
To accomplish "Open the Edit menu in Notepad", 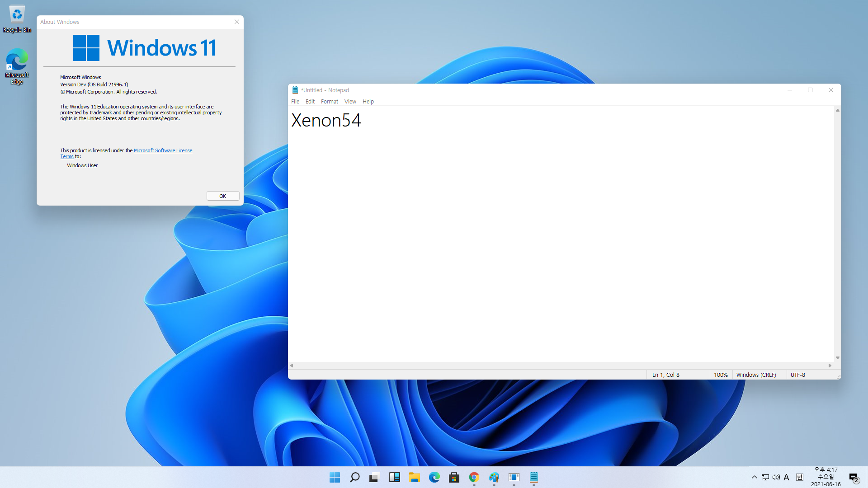I will point(310,102).
